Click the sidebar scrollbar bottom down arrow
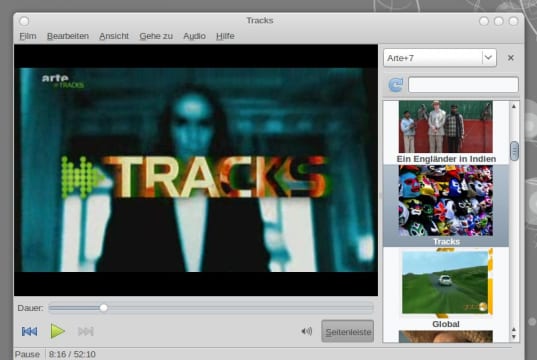 click(x=514, y=337)
